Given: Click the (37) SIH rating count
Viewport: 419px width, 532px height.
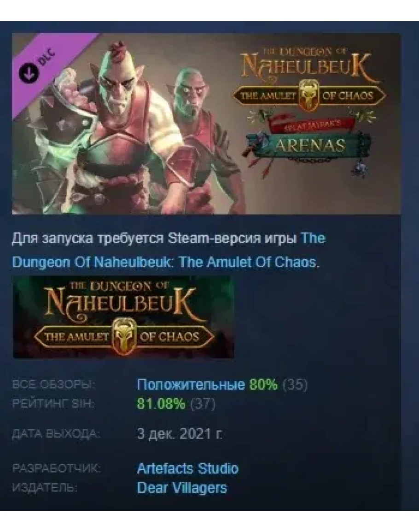Looking at the screenshot, I should 203,404.
